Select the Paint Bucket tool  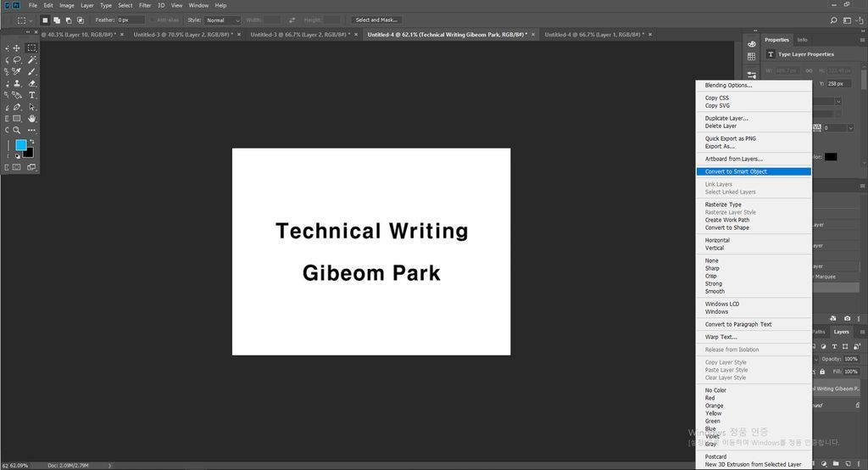tap(17, 95)
